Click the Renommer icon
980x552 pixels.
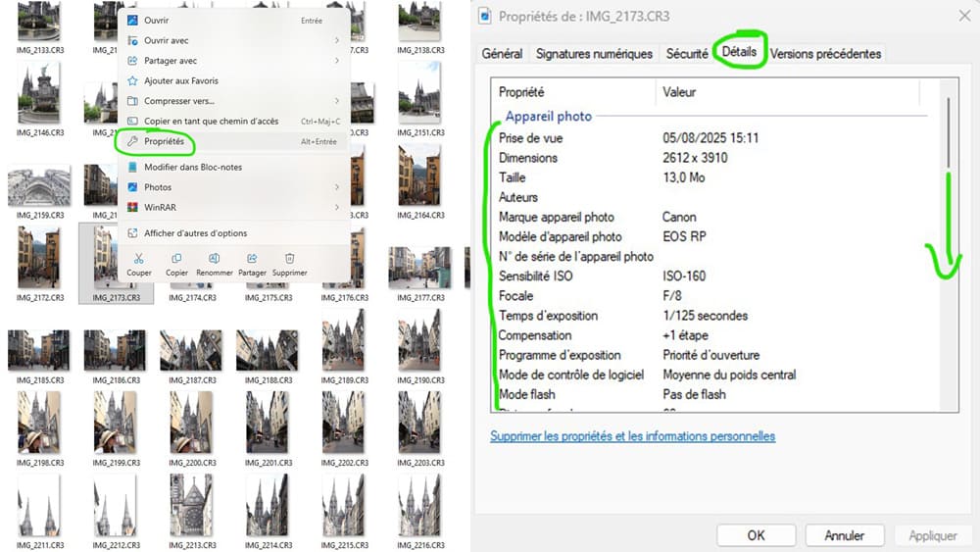point(214,259)
